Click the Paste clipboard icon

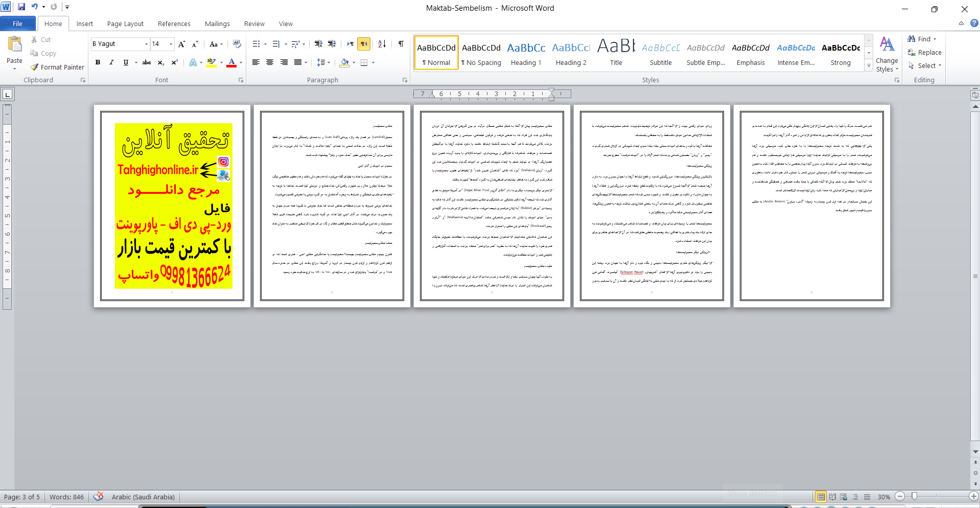click(x=15, y=44)
